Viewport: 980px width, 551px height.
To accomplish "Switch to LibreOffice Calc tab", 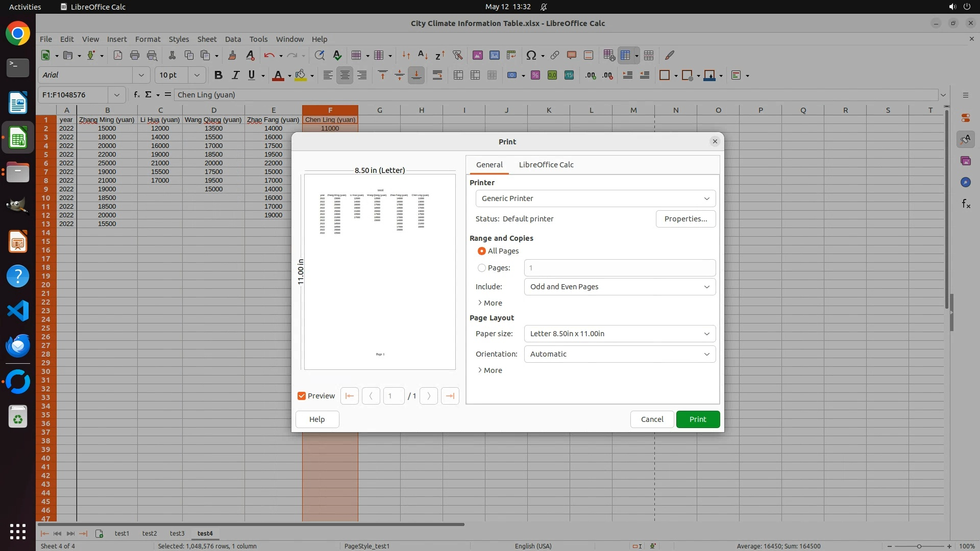I will click(x=546, y=165).
